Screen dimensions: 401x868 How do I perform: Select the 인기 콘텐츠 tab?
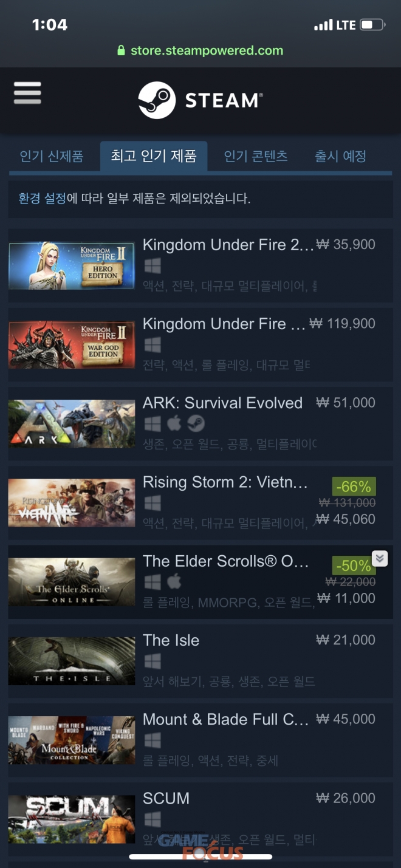point(256,156)
